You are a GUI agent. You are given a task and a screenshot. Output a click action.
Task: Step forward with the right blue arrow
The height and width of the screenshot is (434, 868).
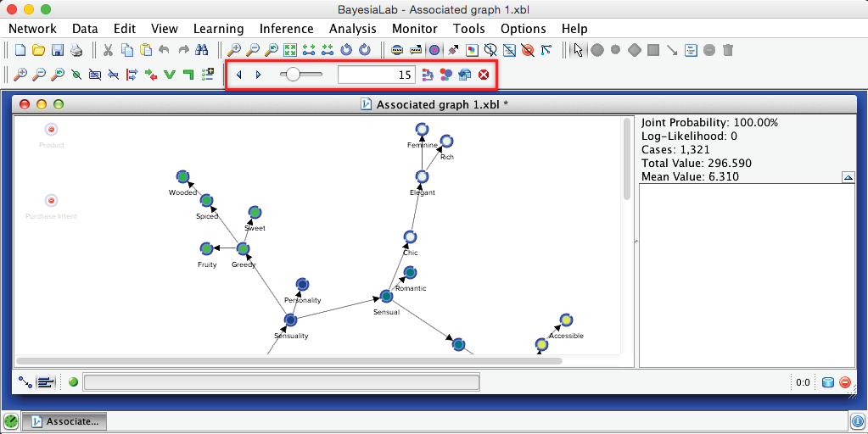click(x=258, y=75)
